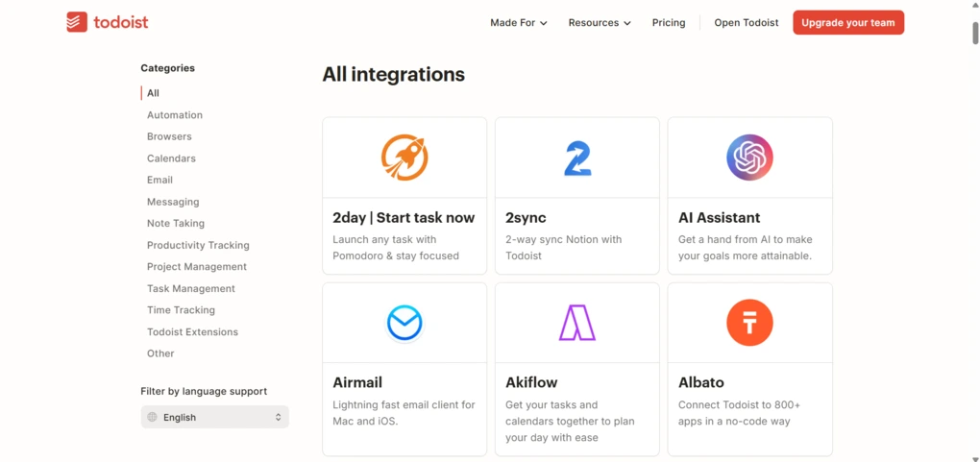
Task: Click the page vertical scrollbar thumb
Action: pyautogui.click(x=975, y=33)
